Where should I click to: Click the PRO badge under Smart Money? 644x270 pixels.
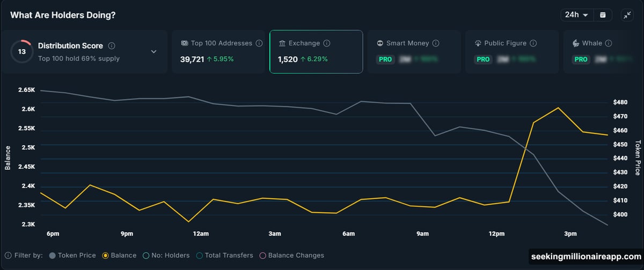385,59
